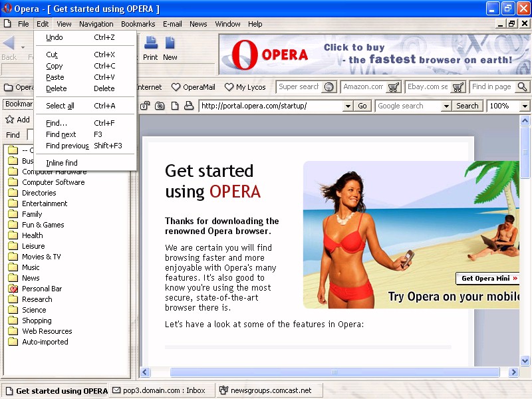Click the vertical scrollbar down arrow
532x399 pixels.
525,360
